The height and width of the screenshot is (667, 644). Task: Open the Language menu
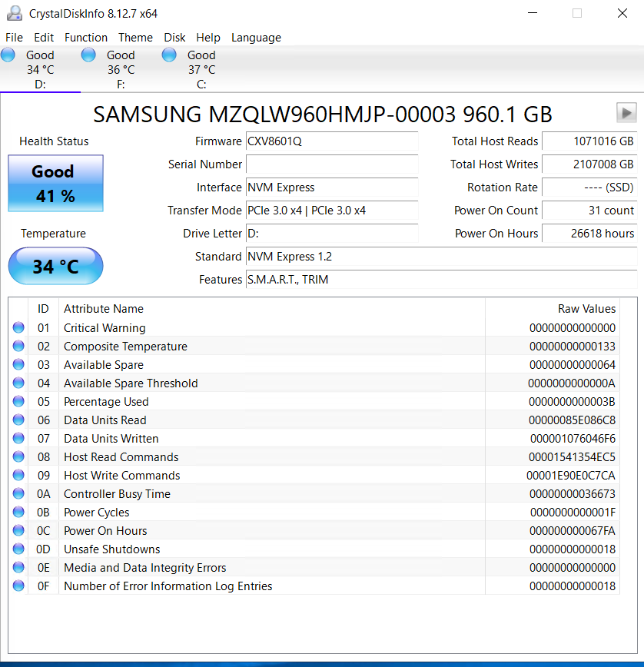pos(256,38)
